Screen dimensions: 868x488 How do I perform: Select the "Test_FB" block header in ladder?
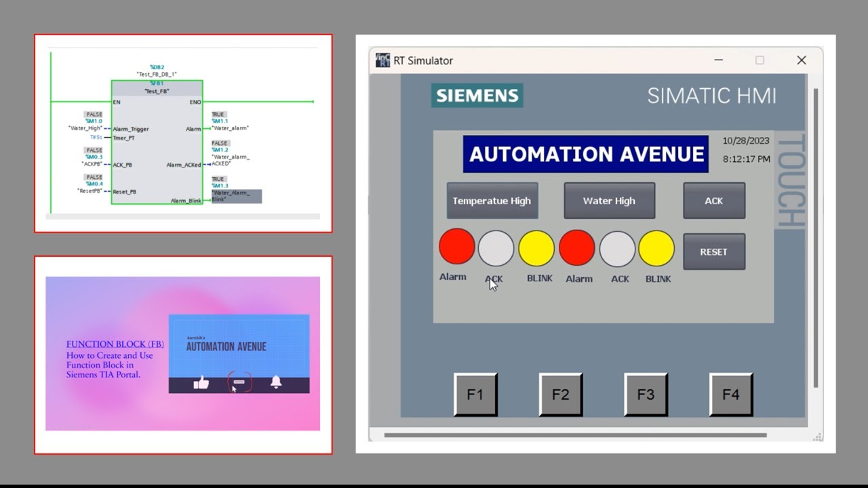pos(157,91)
